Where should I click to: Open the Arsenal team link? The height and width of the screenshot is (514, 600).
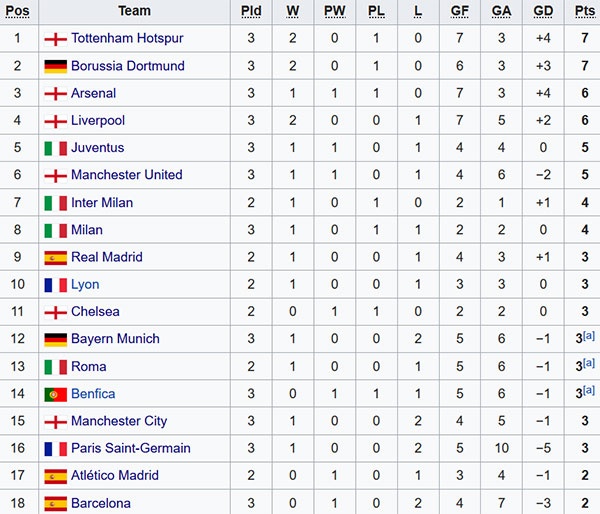(93, 93)
